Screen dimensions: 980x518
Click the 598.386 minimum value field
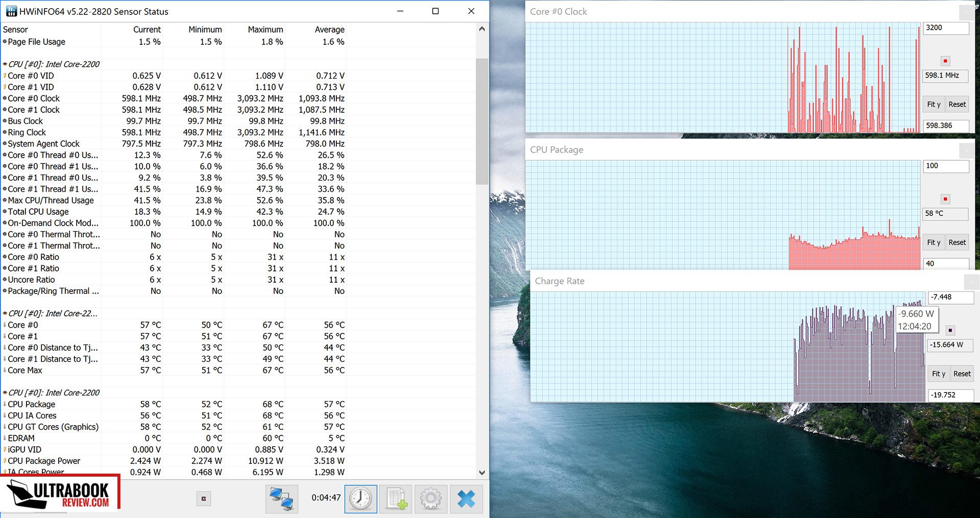click(946, 126)
